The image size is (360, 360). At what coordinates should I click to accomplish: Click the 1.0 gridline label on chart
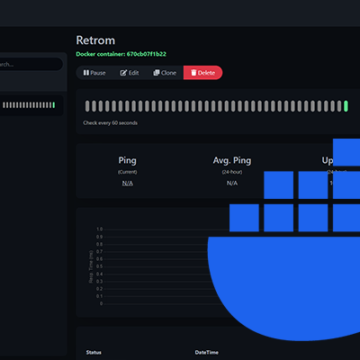(99, 229)
